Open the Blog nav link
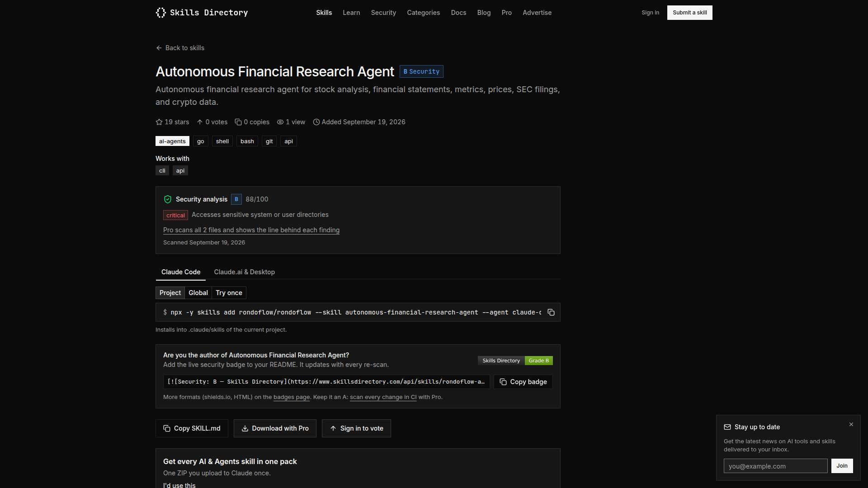The image size is (868, 488). [x=484, y=13]
